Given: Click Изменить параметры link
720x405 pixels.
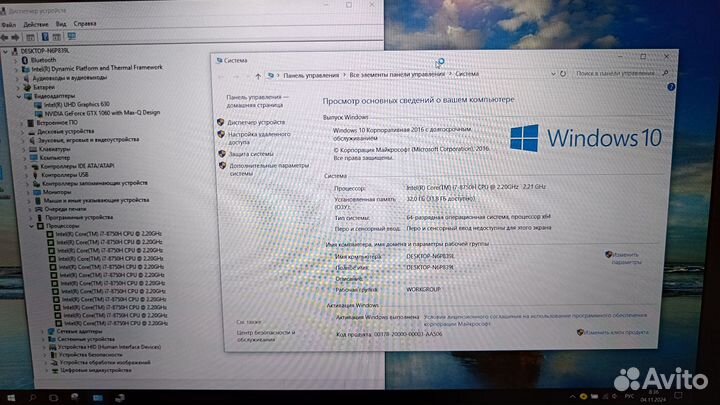Looking at the screenshot, I should tap(625, 258).
